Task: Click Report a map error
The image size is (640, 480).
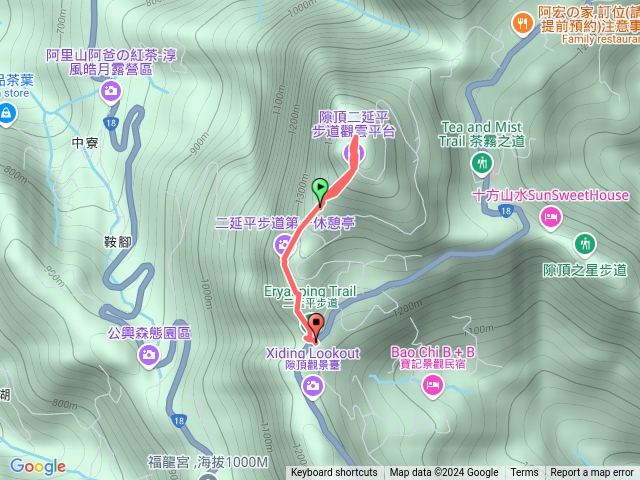Action: coord(592,473)
